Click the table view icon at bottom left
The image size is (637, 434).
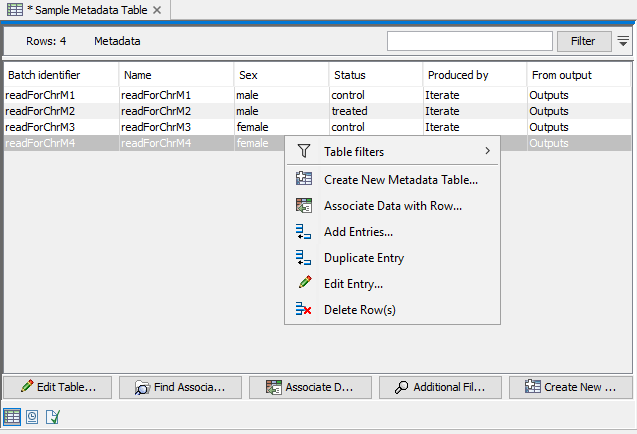pos(12,416)
